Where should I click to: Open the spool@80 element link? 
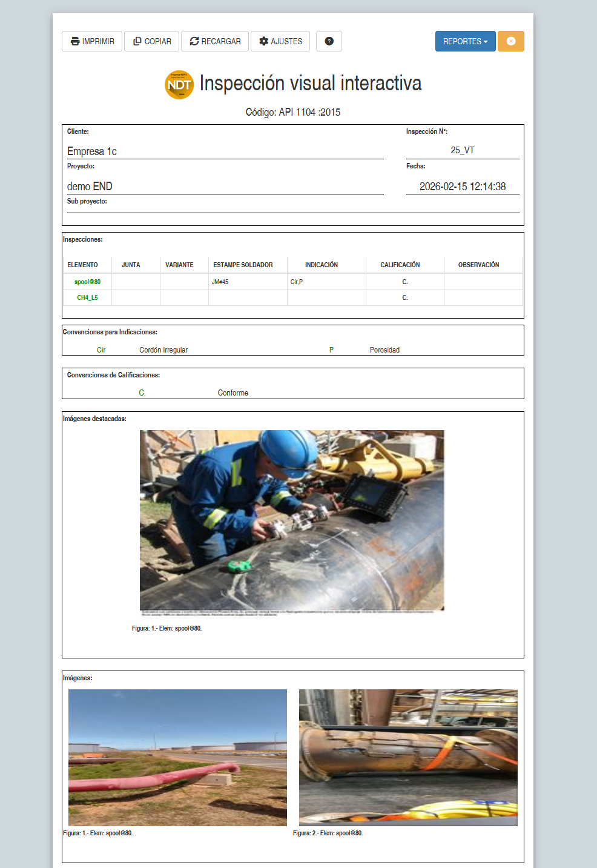click(87, 282)
